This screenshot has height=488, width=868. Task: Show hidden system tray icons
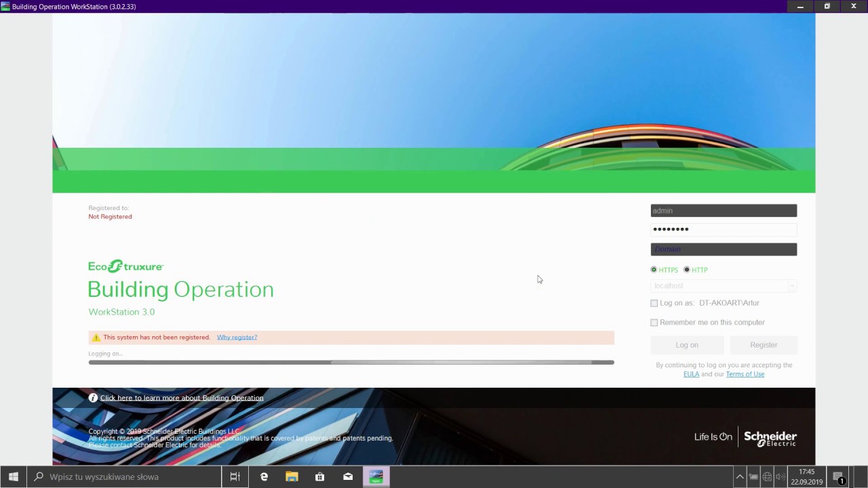[740, 477]
